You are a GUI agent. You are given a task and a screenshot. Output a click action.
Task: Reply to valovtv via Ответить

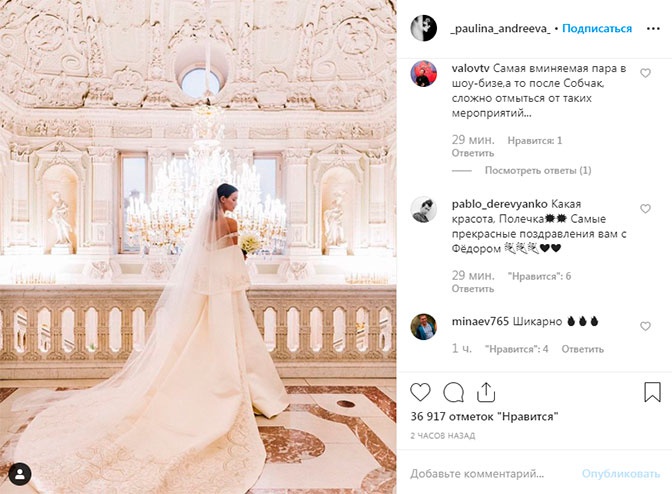473,153
